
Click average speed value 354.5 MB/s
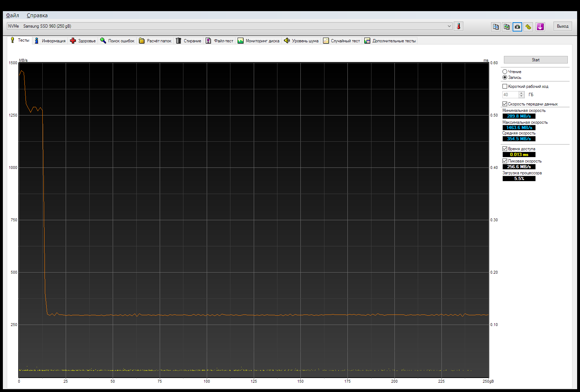(519, 139)
